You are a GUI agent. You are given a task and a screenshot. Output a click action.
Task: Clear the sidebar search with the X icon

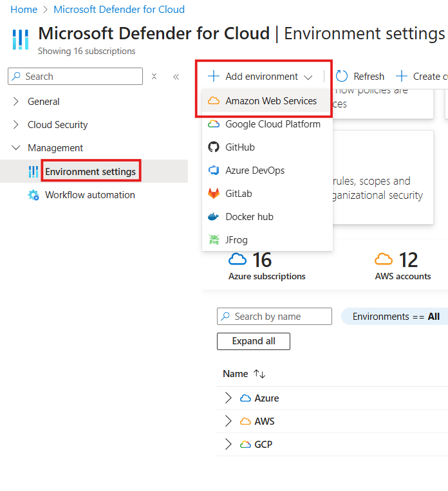154,77
